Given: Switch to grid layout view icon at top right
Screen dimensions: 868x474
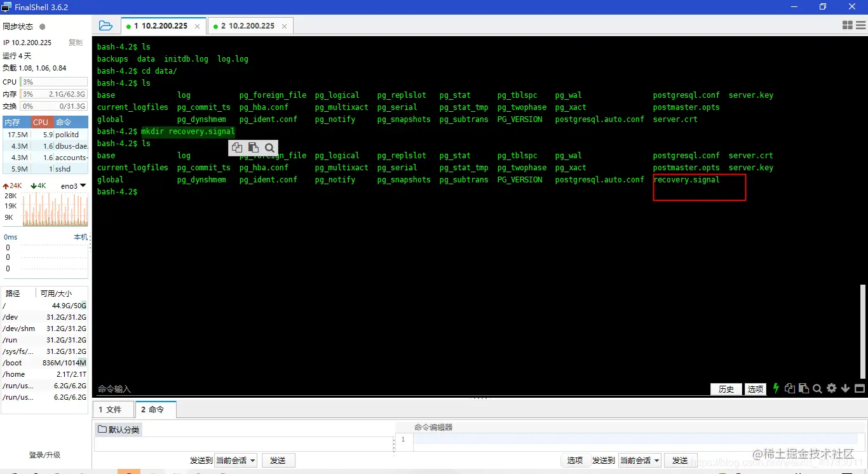Looking at the screenshot, I should click(x=848, y=25).
